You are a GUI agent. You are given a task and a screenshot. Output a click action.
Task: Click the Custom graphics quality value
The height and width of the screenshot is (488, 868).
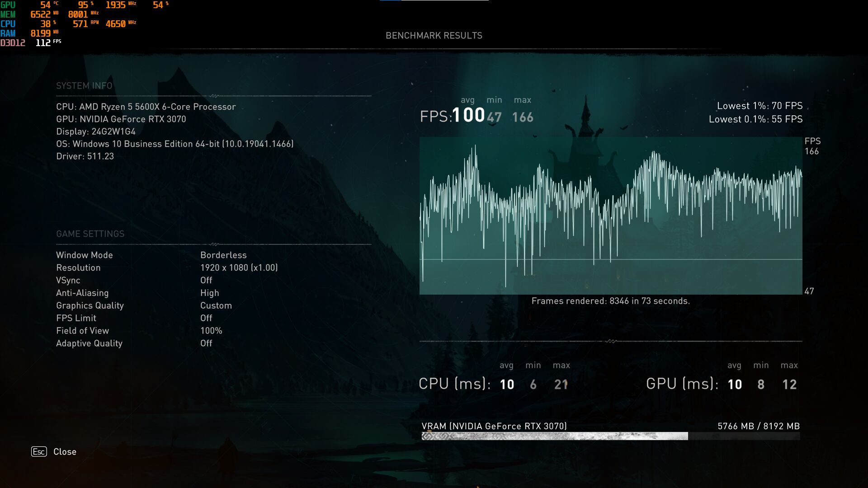(216, 305)
